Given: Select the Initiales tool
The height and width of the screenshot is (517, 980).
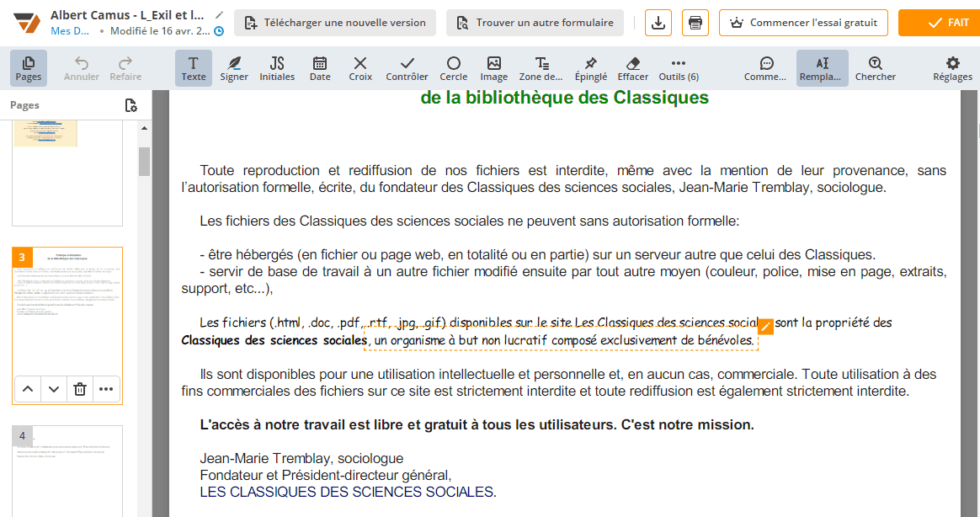Looking at the screenshot, I should [x=277, y=68].
